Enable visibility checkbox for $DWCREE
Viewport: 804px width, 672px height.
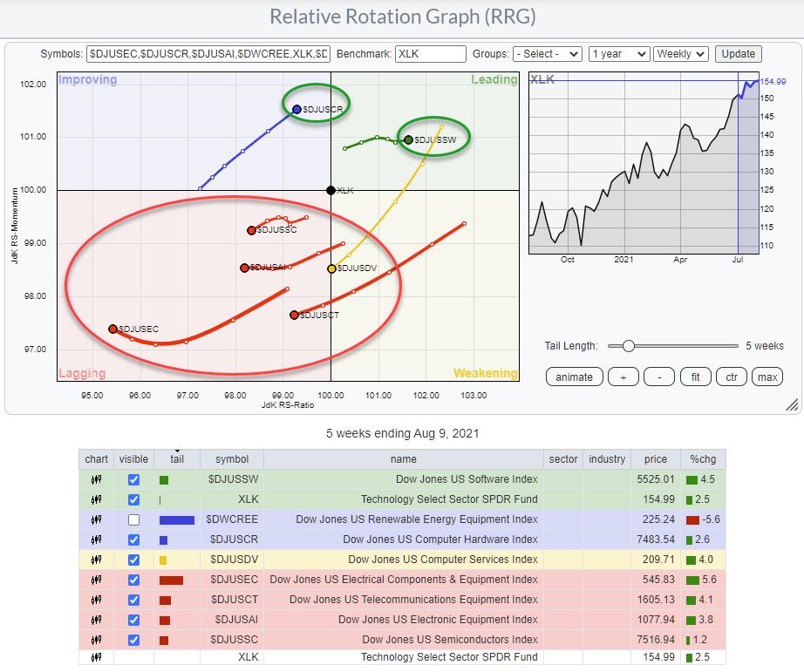(x=133, y=519)
